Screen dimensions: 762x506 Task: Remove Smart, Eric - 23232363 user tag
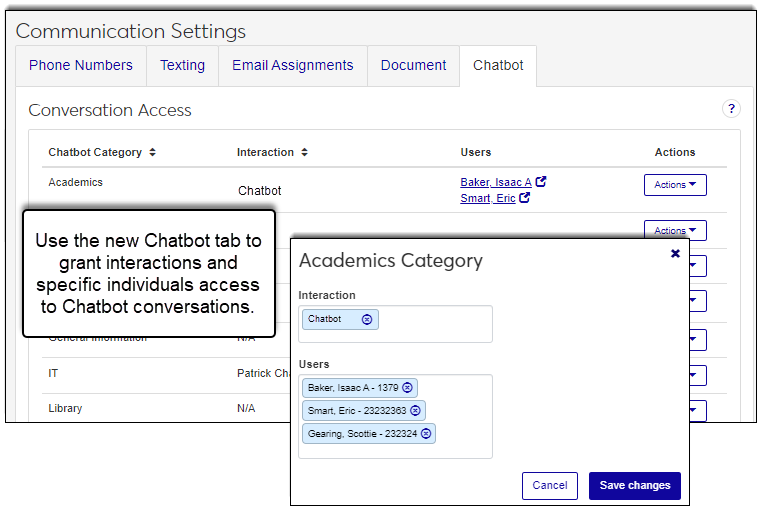416,410
